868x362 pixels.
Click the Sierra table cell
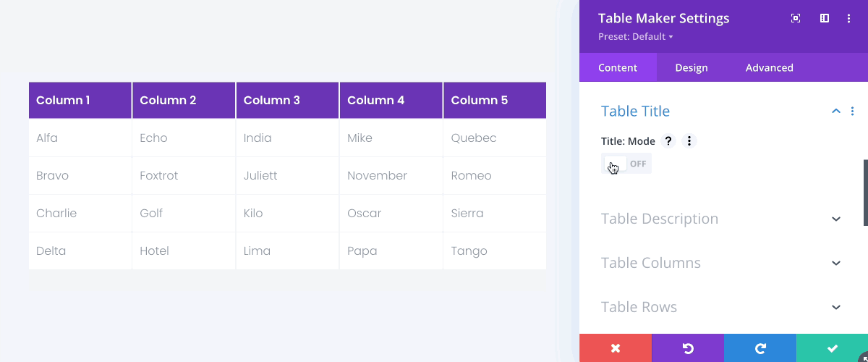click(495, 214)
